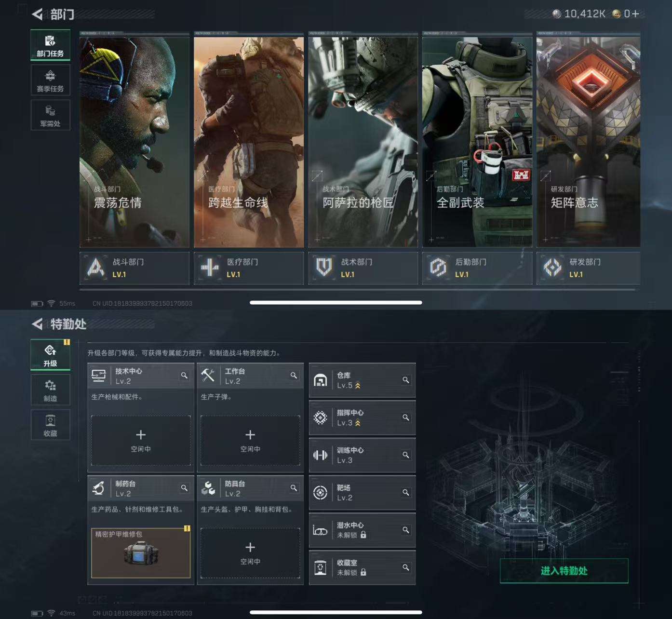
Task: Click the magnifier icon on 工作台 card
Action: tap(294, 376)
